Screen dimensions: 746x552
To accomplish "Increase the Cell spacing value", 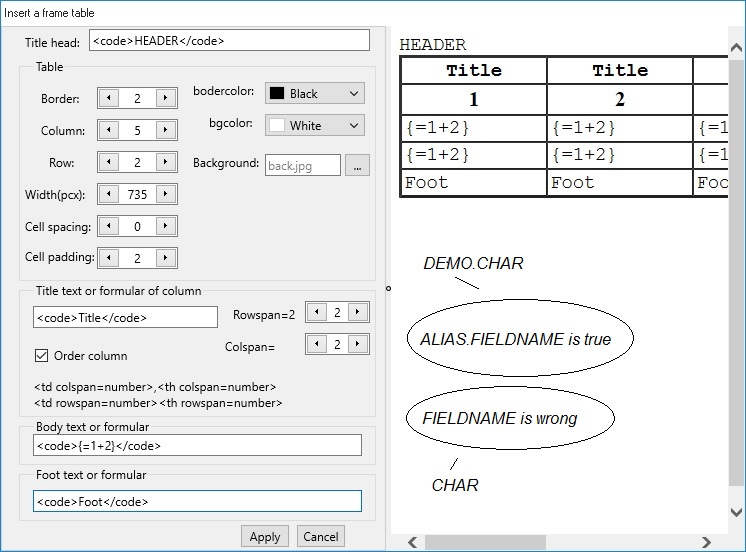I will click(x=166, y=226).
